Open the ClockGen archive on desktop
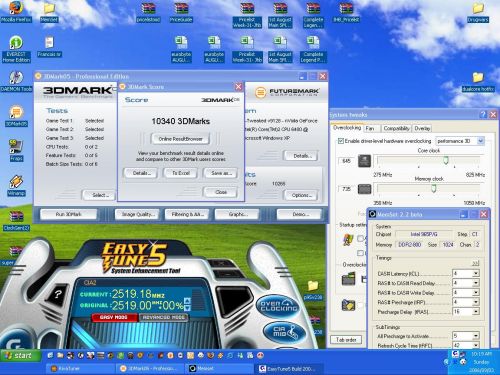This screenshot has width=500, height=375. pos(16,220)
